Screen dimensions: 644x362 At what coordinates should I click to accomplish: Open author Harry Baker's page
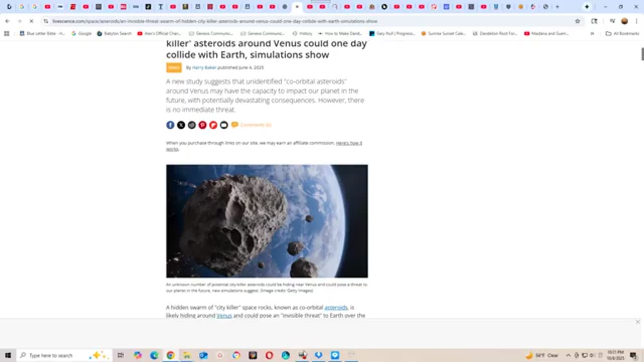tap(204, 67)
